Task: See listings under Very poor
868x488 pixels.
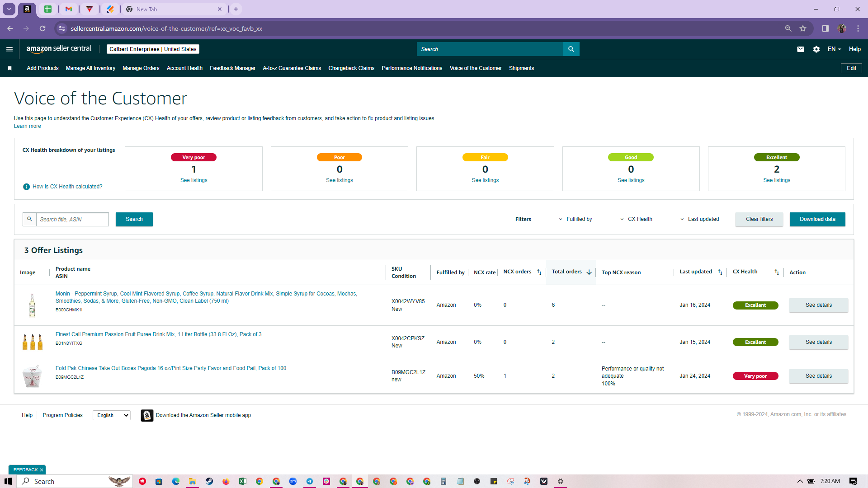Action: pyautogui.click(x=193, y=180)
